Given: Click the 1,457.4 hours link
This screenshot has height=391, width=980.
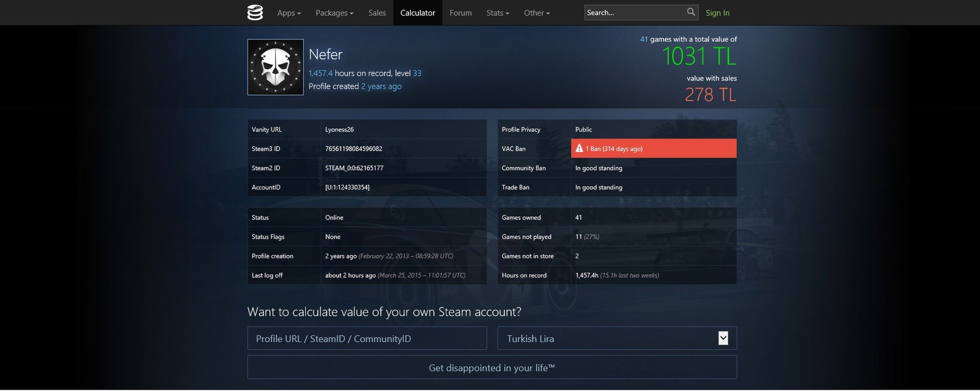Looking at the screenshot, I should pos(321,73).
